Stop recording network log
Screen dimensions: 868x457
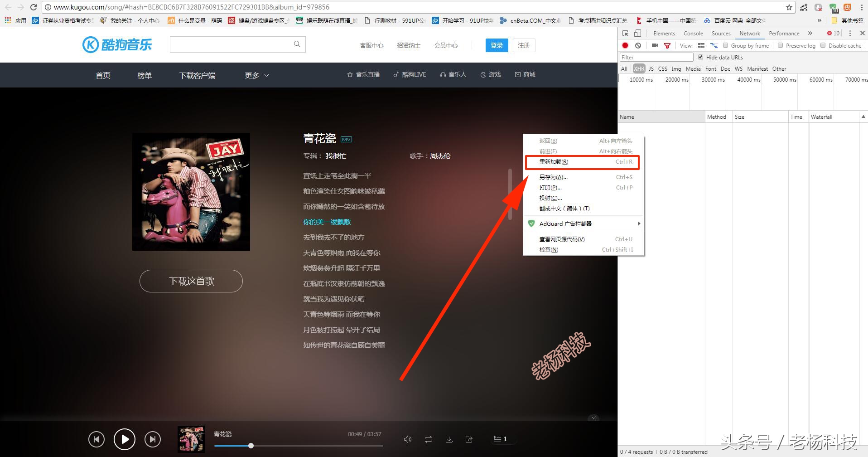click(625, 45)
